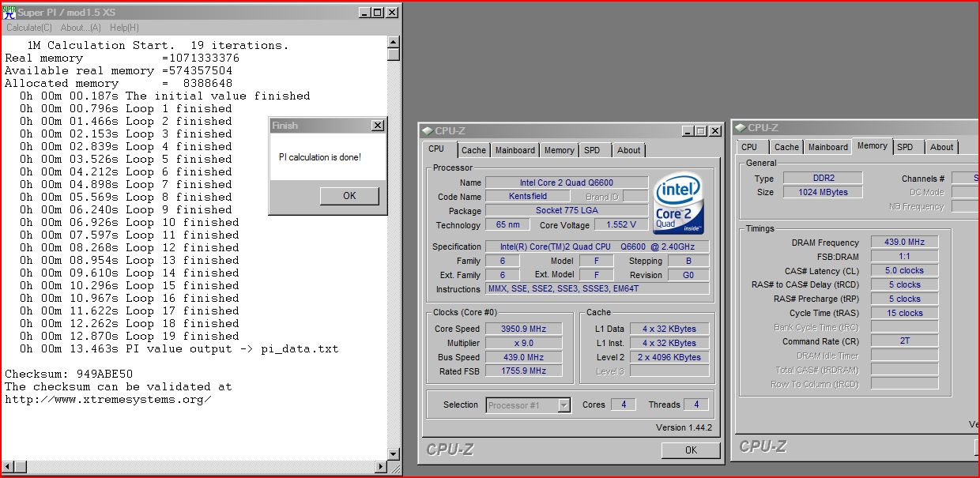Minimize the left CPU-Z window
The width and height of the screenshot is (980, 478).
click(688, 131)
